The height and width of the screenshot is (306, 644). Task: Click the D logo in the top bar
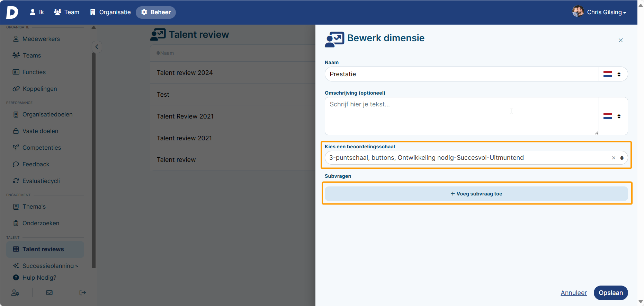pos(12,12)
